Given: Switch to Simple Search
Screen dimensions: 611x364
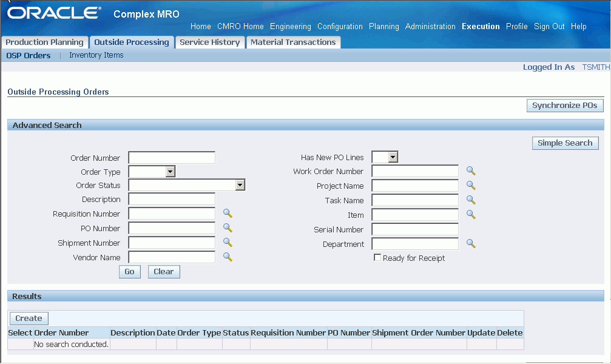Looking at the screenshot, I should pyautogui.click(x=565, y=143).
